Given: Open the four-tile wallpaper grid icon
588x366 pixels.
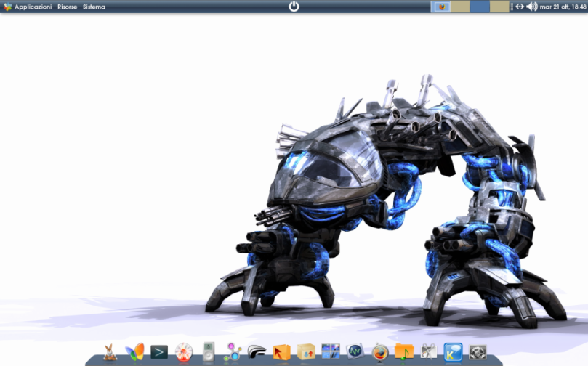Looking at the screenshot, I should [x=331, y=351].
